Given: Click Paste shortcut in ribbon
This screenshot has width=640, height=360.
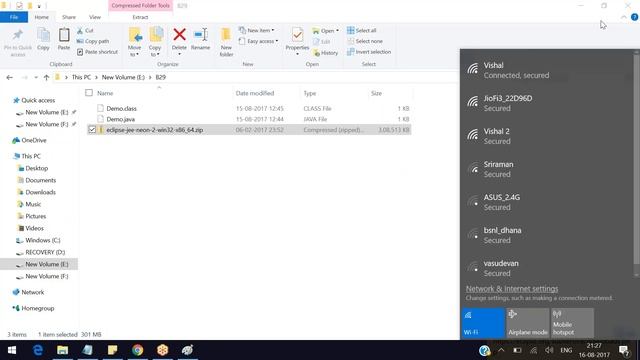Looking at the screenshot, I should [x=98, y=52].
